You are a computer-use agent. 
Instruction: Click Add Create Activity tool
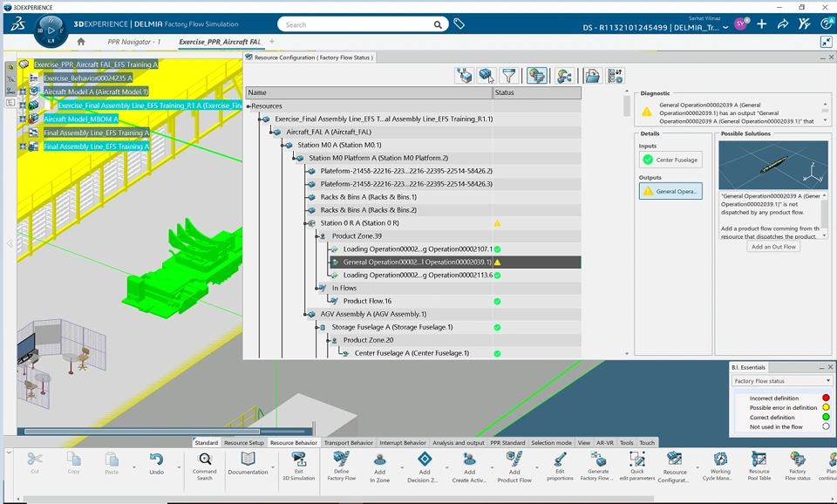[x=469, y=467]
